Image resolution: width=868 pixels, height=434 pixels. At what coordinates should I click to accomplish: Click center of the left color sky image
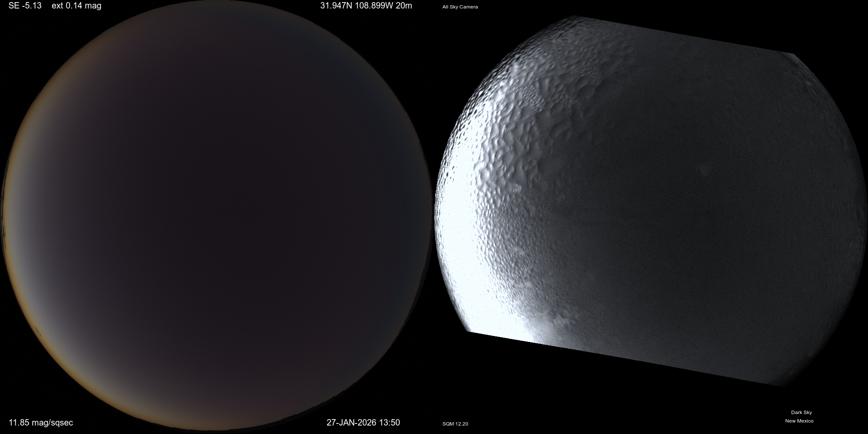pos(216,217)
